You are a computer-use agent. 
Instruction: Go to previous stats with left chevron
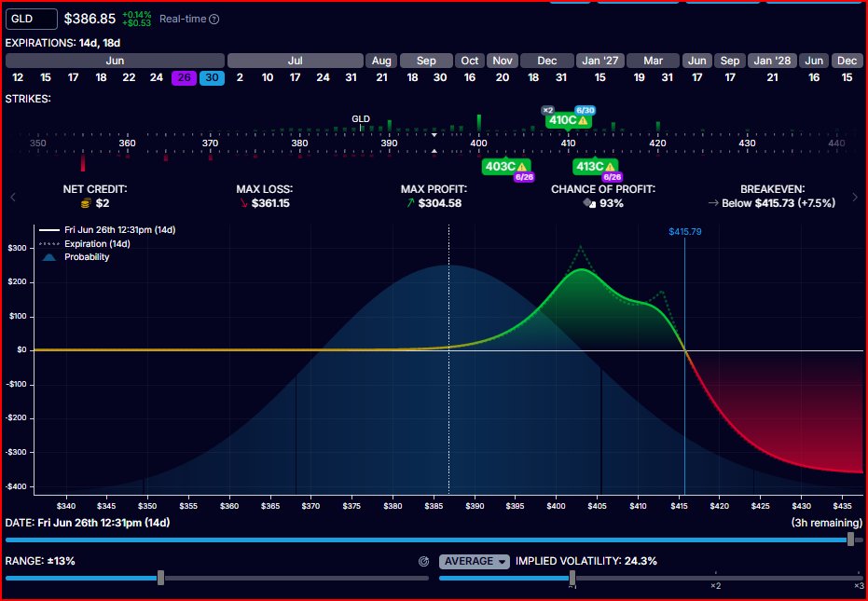(13, 197)
